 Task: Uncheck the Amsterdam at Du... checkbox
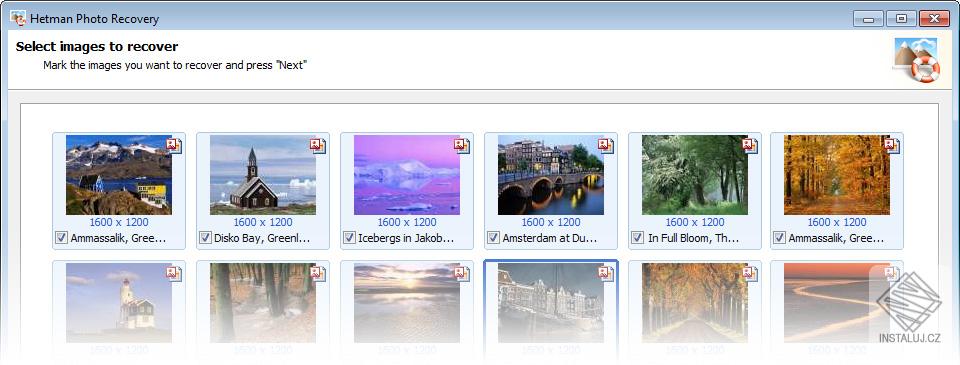tap(493, 238)
